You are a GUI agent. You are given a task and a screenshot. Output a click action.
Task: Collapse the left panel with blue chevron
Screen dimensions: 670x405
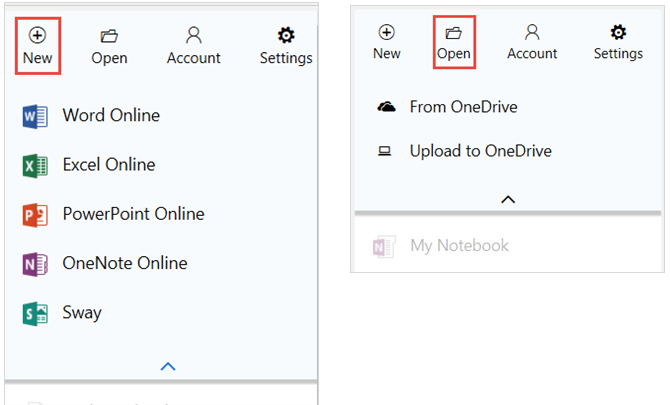click(x=168, y=367)
